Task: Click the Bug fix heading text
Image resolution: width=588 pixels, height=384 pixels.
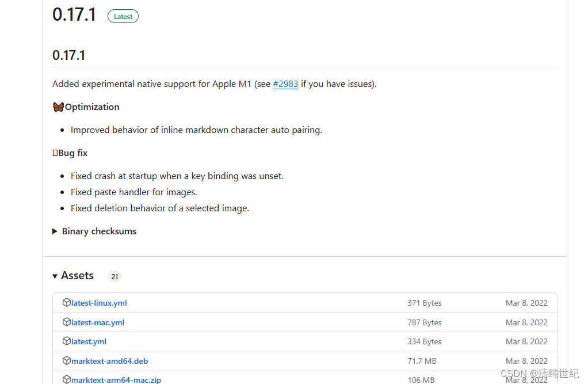Action: (x=72, y=153)
